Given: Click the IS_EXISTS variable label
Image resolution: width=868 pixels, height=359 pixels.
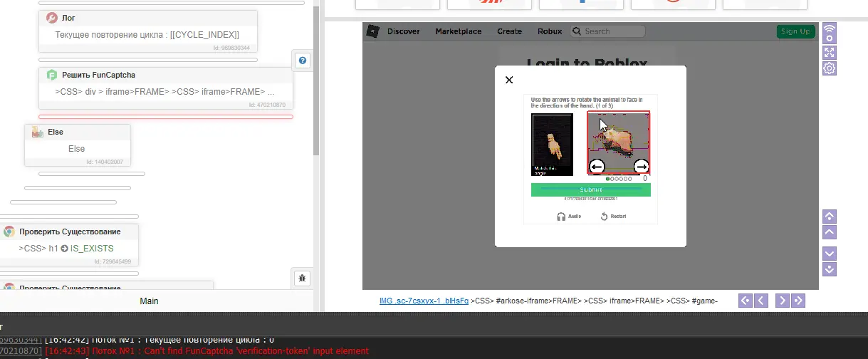Looking at the screenshot, I should [x=92, y=249].
